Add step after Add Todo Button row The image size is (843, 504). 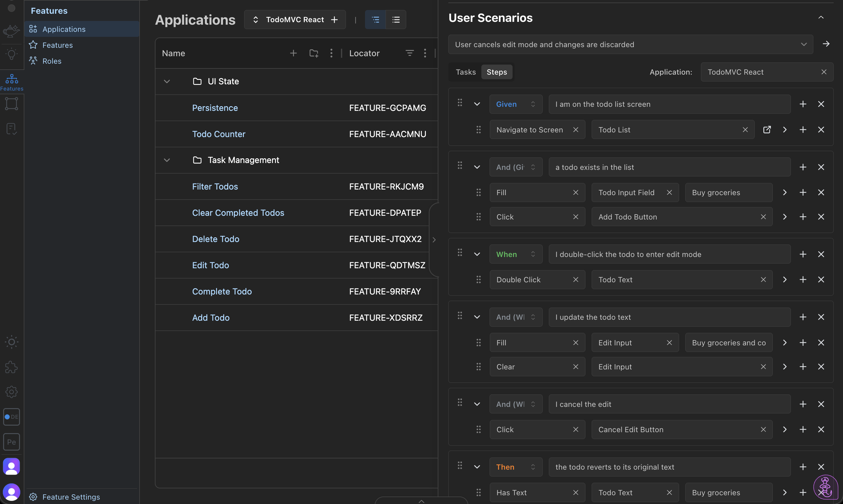(803, 217)
